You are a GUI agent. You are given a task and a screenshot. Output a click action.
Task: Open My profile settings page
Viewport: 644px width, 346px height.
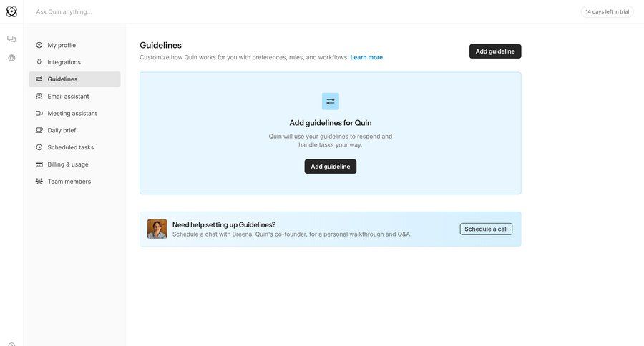[x=74, y=45]
